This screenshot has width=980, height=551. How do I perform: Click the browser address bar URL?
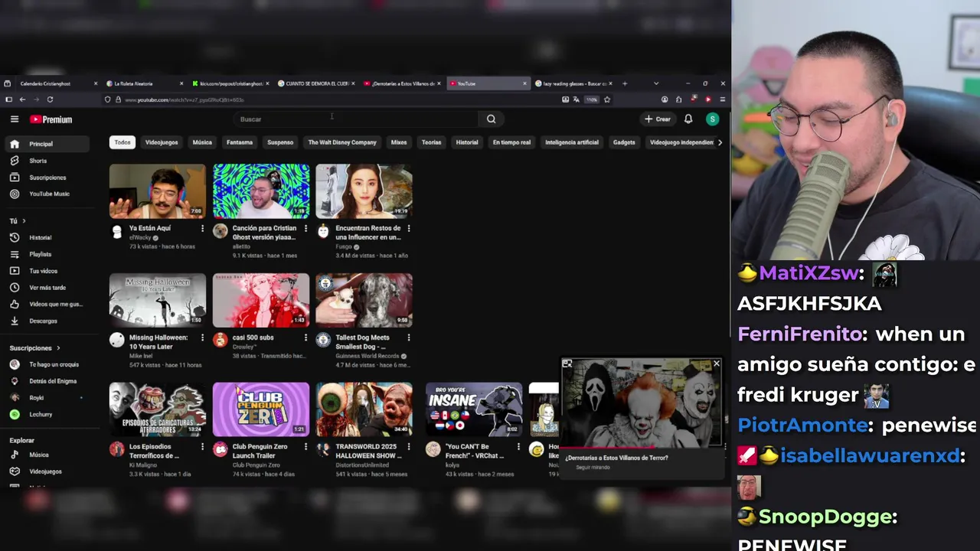coord(184,99)
